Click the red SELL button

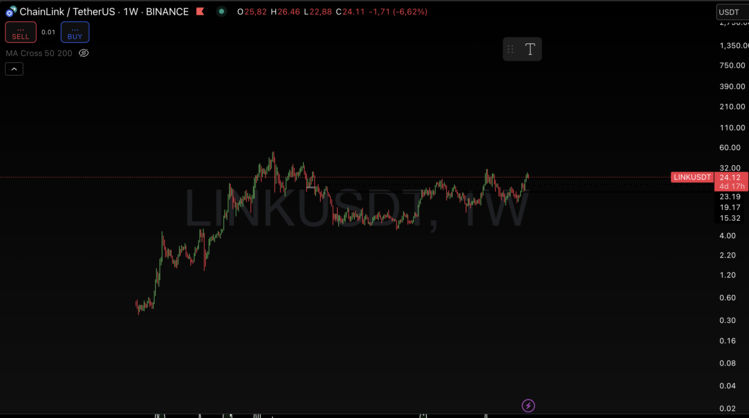(x=21, y=32)
